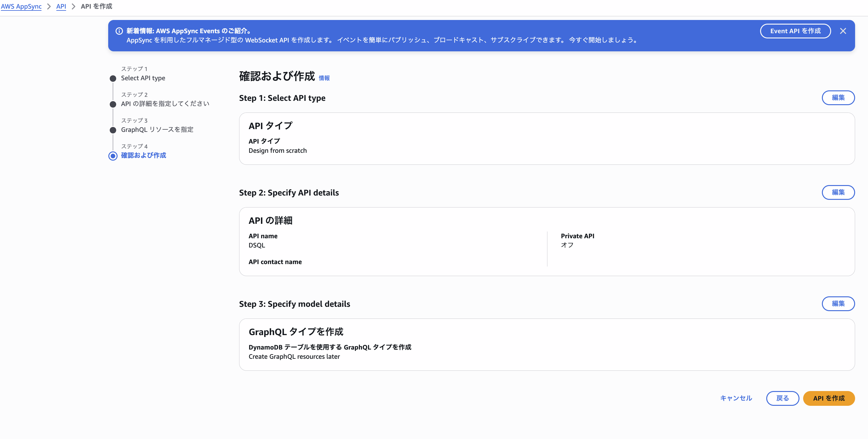Viewport: 868px width, 439px height.
Task: Click the Event API を作成 button
Action: click(x=795, y=31)
